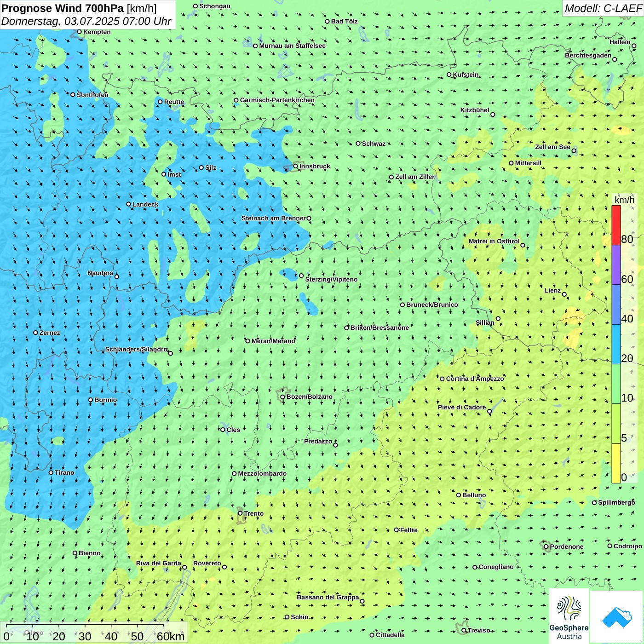This screenshot has width=644, height=644.
Task: Click the GeoSphere Austria logo
Action: (x=569, y=615)
